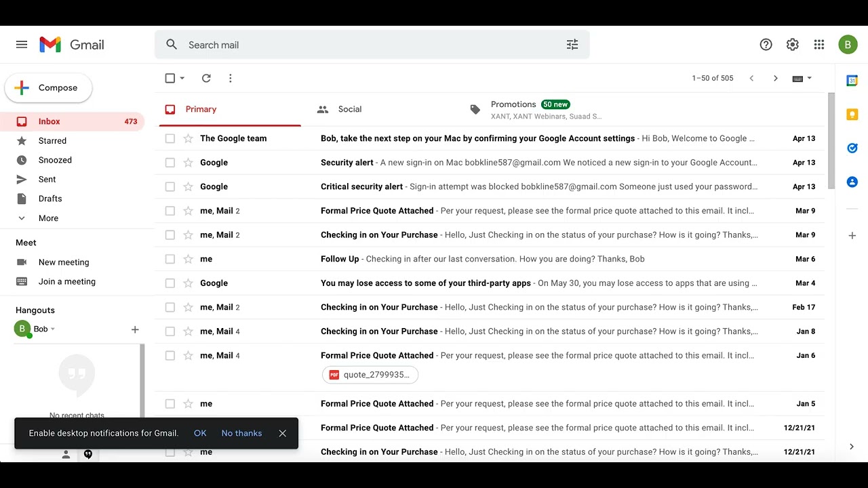Select The Google team email checkbox
Screen dimensions: 868x488
tap(170, 138)
